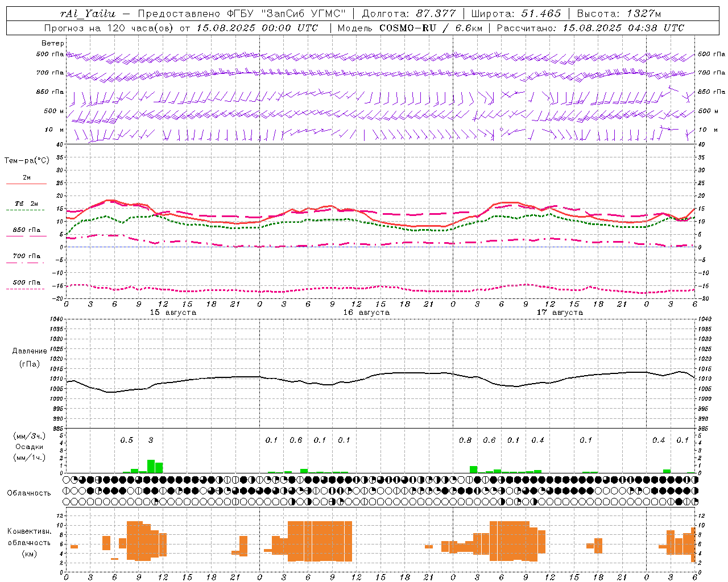Click the 700 гПа temperature legend entry
Screen dimensions: 728x582
(27, 256)
